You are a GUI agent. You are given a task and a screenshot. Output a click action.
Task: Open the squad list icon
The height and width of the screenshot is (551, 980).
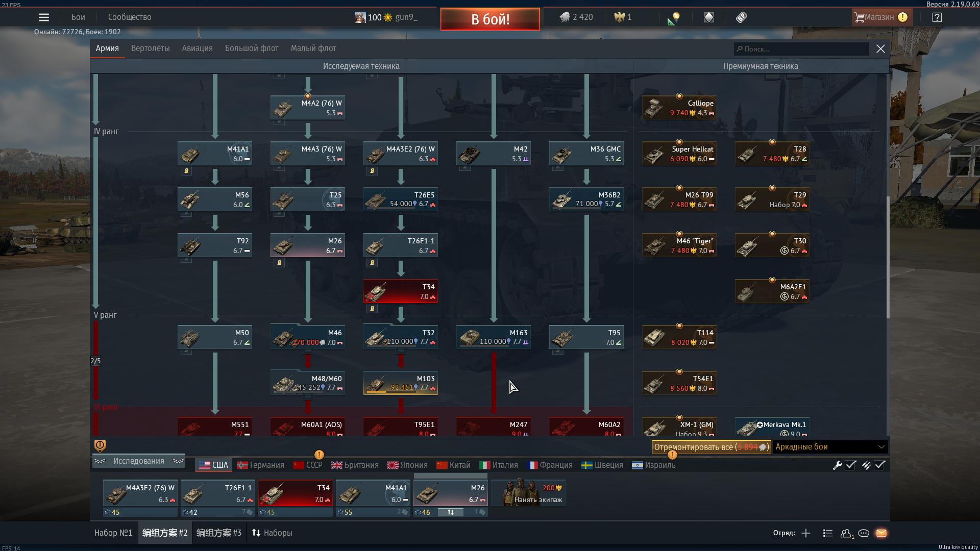[828, 533]
